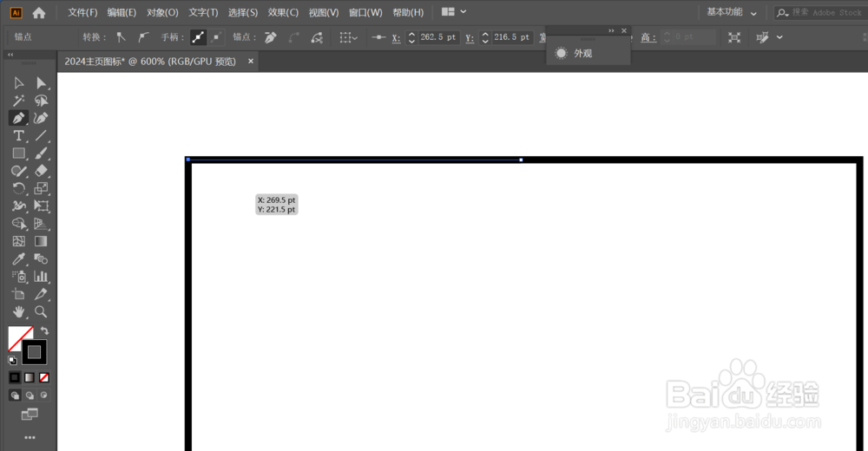Toggle show handles for selected anchors
This screenshot has width=868, height=451.
[x=198, y=37]
